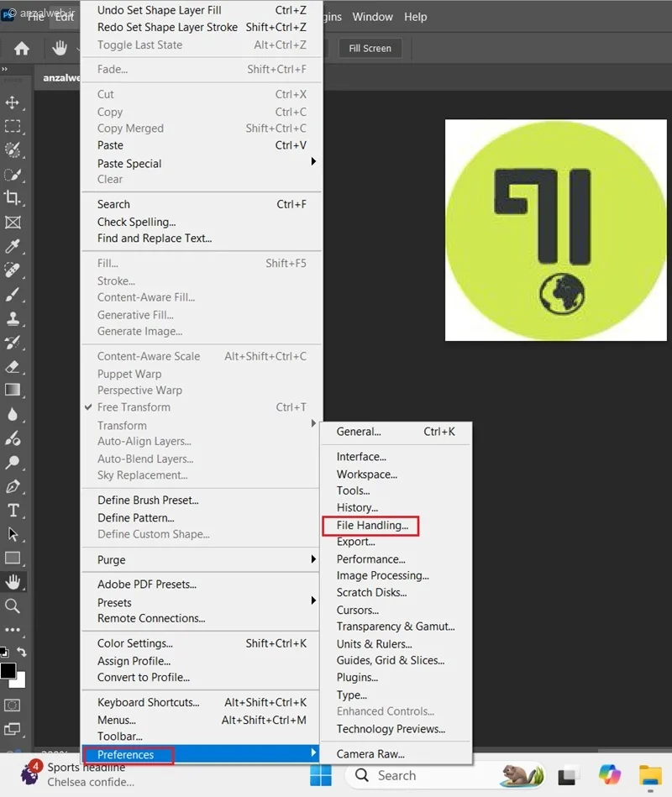Select the Blur tool
The image size is (672, 797).
[x=13, y=414]
